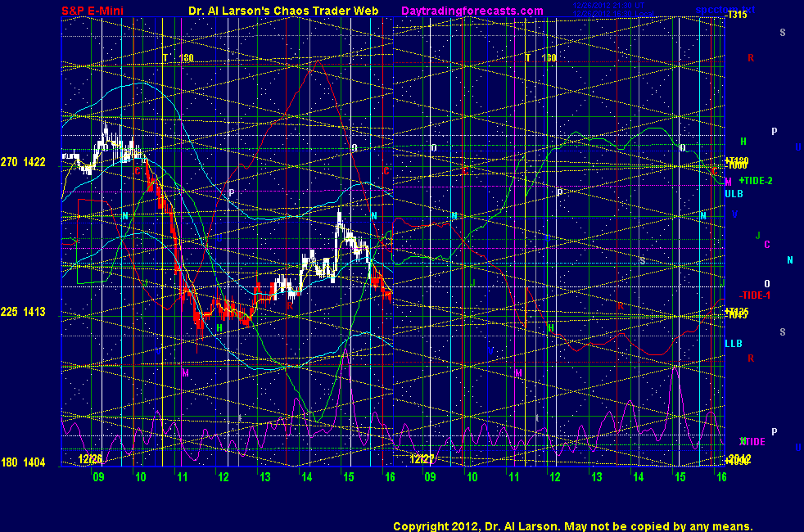Click the "12/26/2012 16:30 Local" timestamp
The image size is (804, 532).
pyautogui.click(x=612, y=14)
